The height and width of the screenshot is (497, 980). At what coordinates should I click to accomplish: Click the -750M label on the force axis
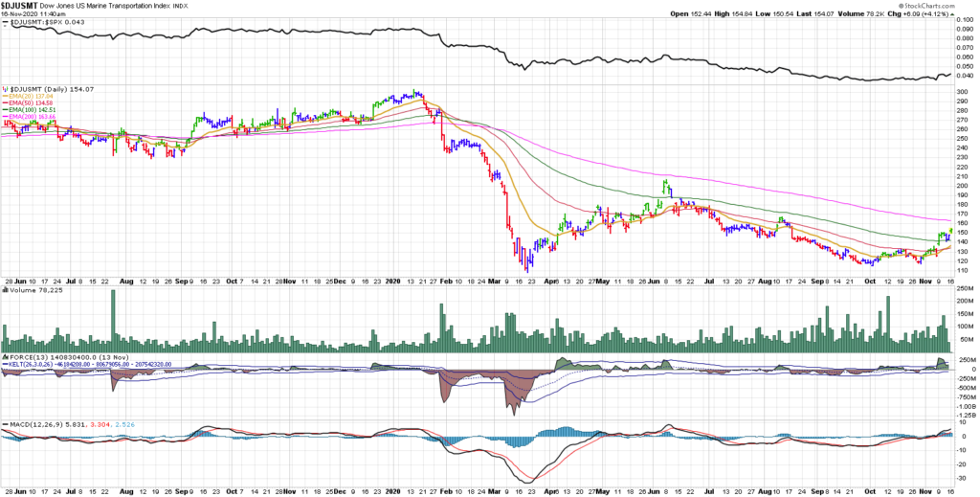click(x=966, y=396)
